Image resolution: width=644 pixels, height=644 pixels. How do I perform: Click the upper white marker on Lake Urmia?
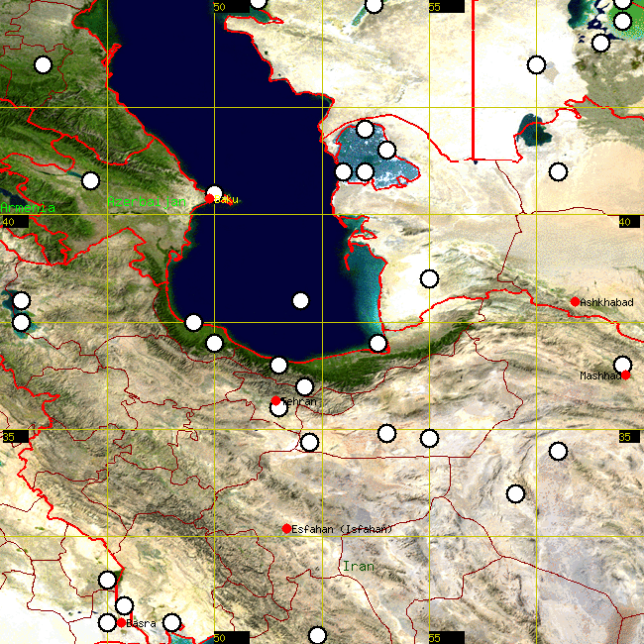click(22, 300)
